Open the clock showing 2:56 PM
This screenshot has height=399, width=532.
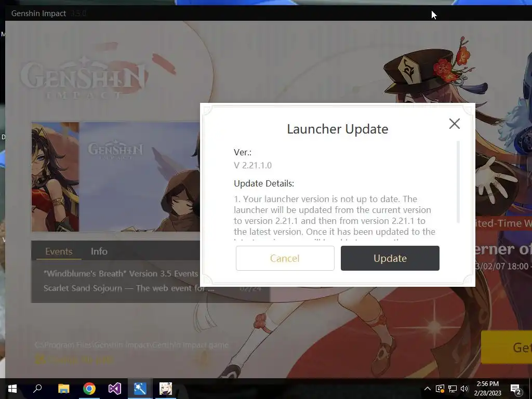click(487, 389)
